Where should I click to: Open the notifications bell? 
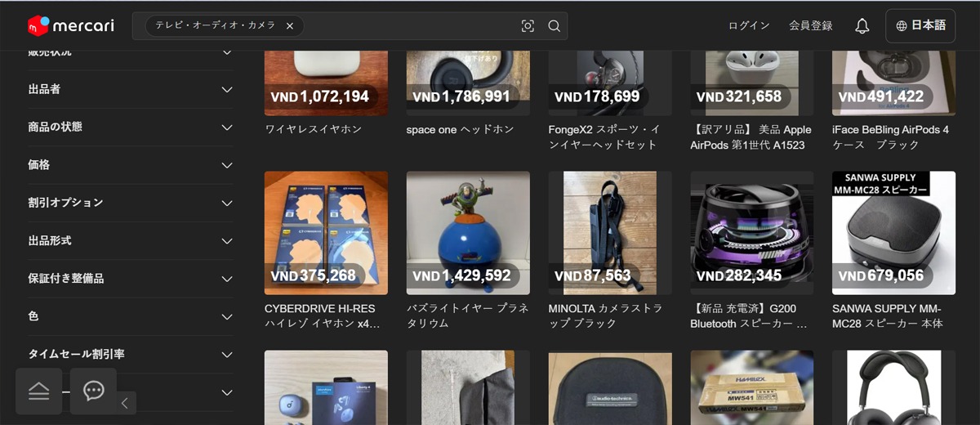(x=862, y=26)
